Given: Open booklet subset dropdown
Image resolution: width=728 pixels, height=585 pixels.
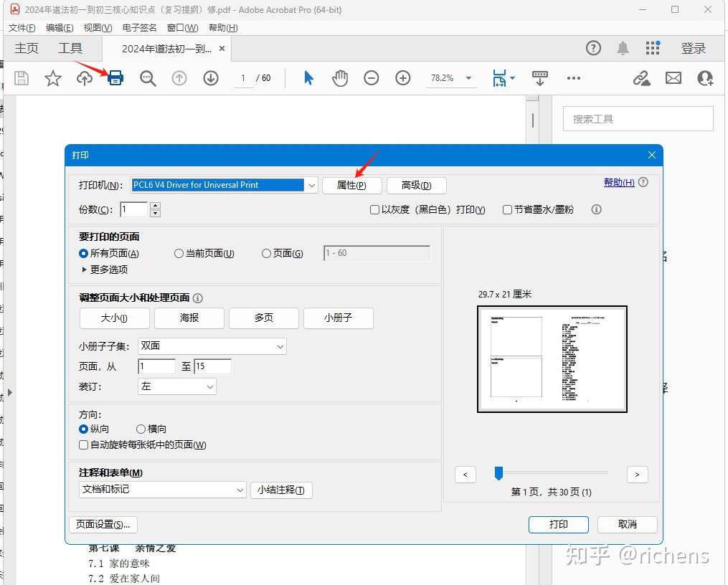Looking at the screenshot, I should [212, 346].
